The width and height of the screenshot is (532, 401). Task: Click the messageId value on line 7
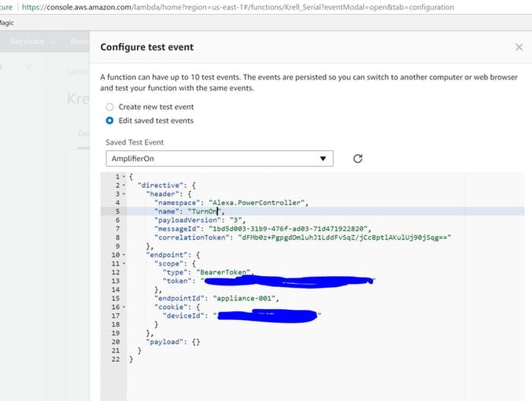[x=288, y=229]
